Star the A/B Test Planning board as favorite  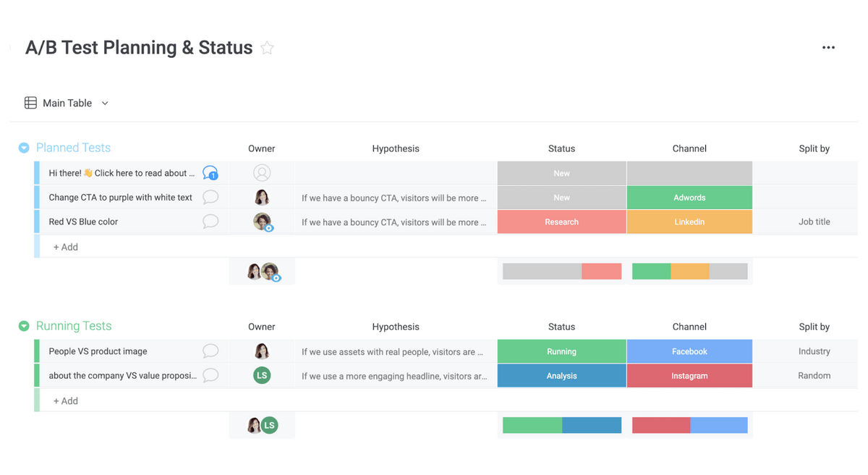(267, 49)
